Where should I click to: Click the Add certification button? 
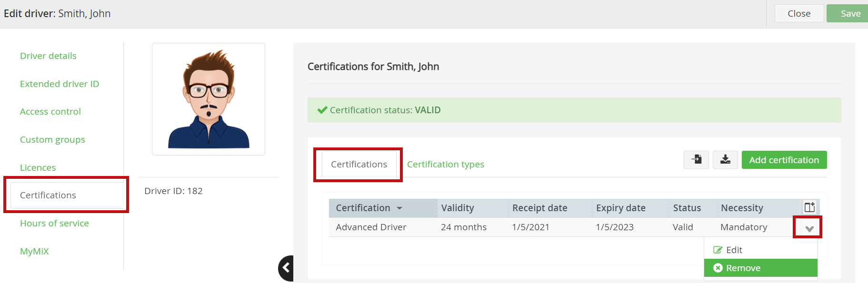coord(784,160)
